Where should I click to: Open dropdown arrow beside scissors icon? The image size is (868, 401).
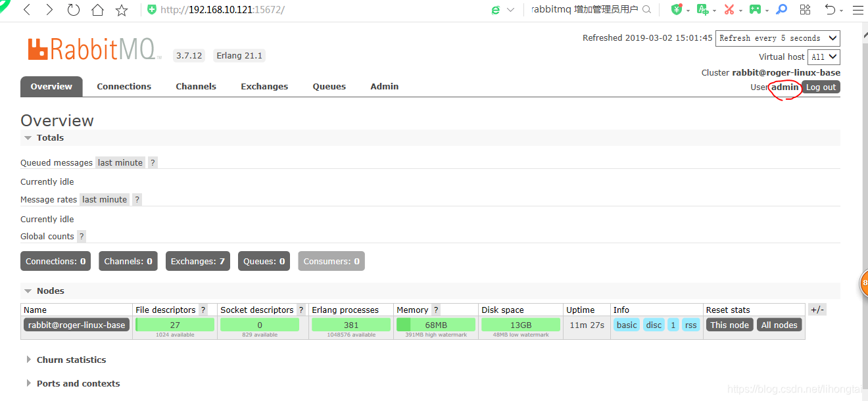pos(740,11)
